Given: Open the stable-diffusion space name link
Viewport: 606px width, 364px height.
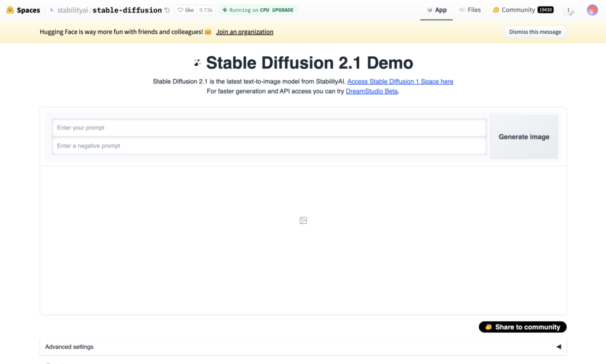Looking at the screenshot, I should click(x=127, y=10).
